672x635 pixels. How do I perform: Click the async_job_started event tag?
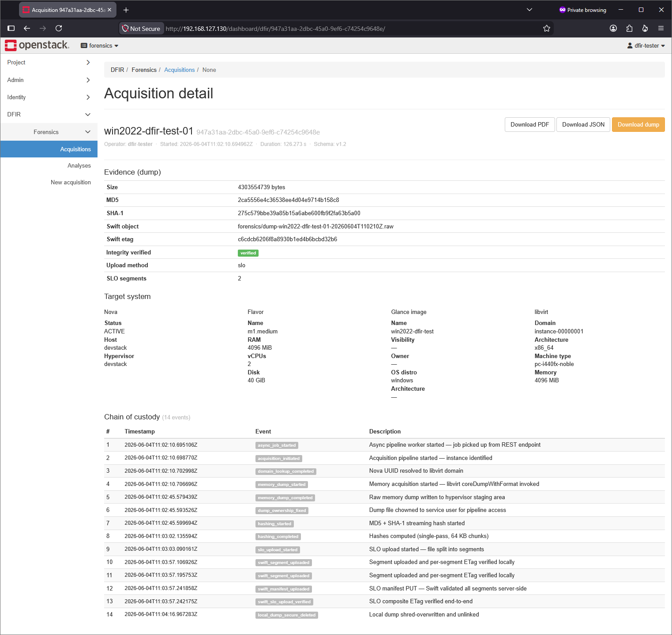pyautogui.click(x=277, y=445)
